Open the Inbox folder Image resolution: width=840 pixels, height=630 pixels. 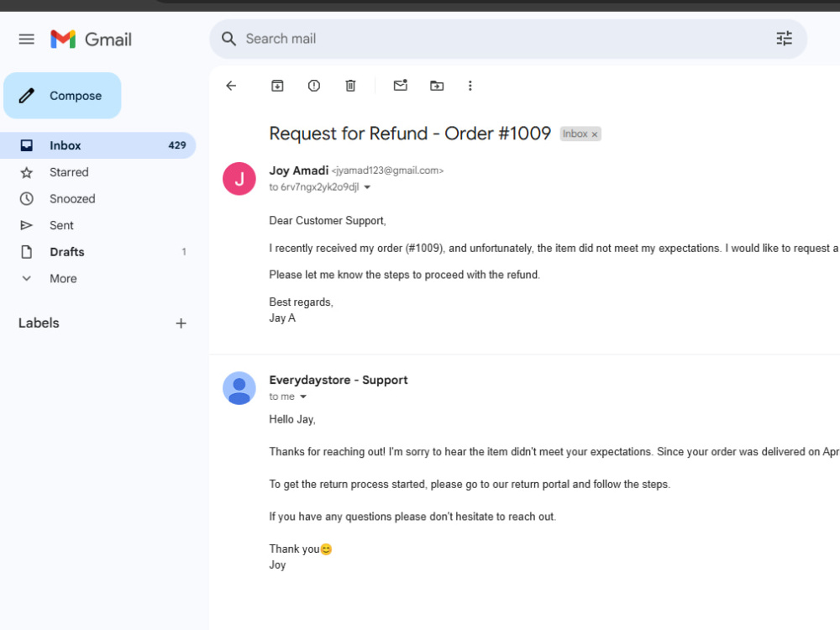coord(97,145)
